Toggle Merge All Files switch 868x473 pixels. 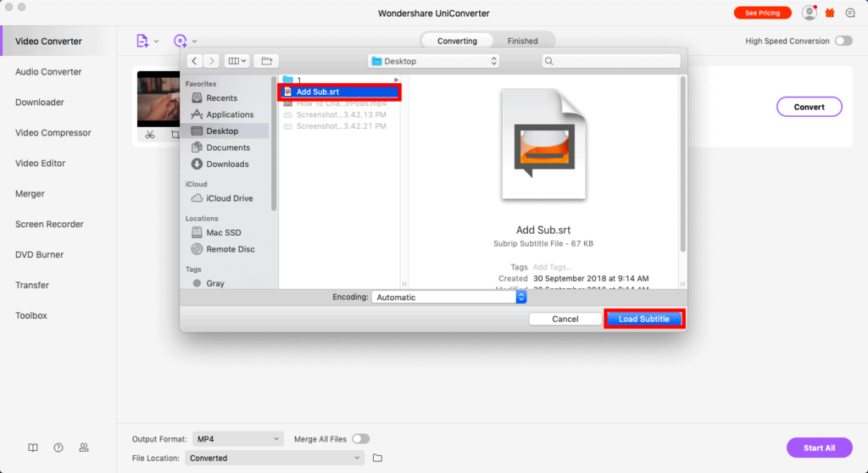[x=361, y=438]
